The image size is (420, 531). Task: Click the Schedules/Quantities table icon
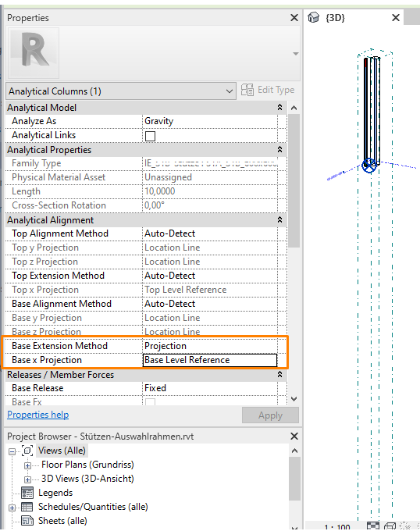click(x=27, y=507)
